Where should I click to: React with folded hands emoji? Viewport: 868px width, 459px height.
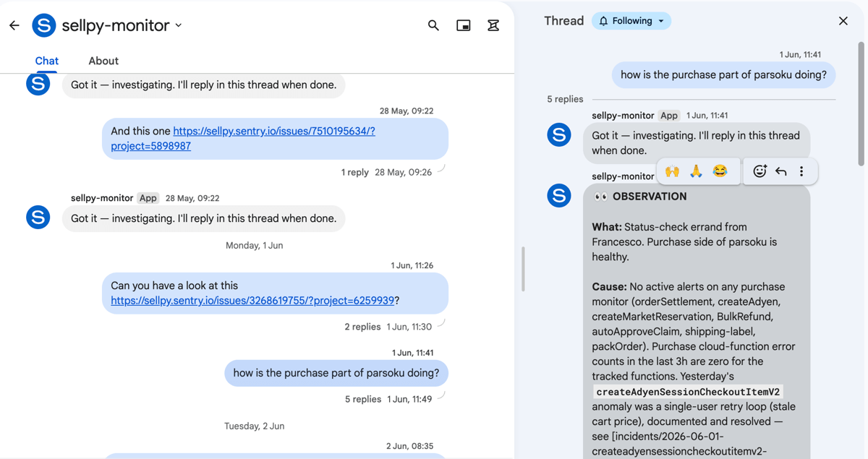tap(696, 171)
